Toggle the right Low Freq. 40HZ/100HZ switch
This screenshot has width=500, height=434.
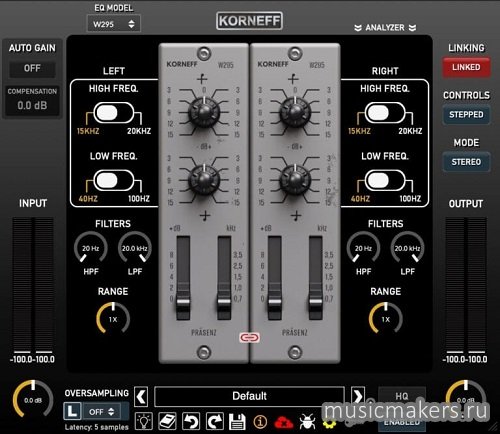tap(385, 180)
